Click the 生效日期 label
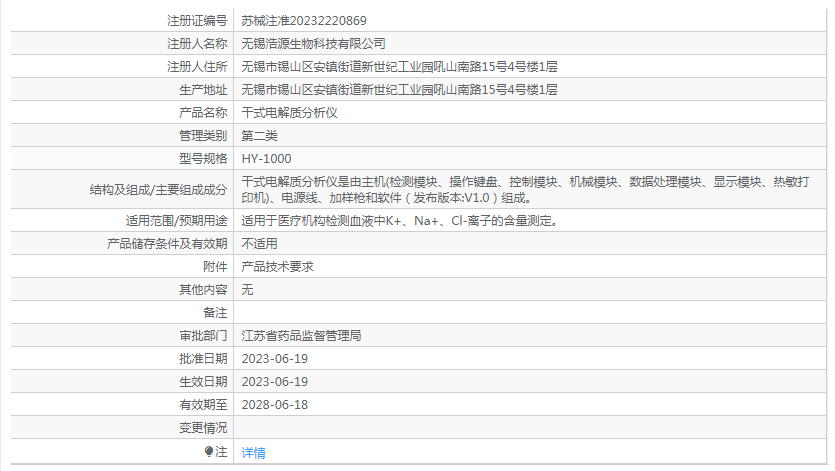 [203, 381]
